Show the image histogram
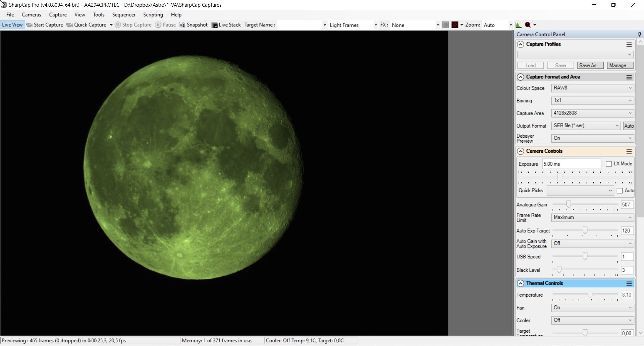 click(518, 25)
